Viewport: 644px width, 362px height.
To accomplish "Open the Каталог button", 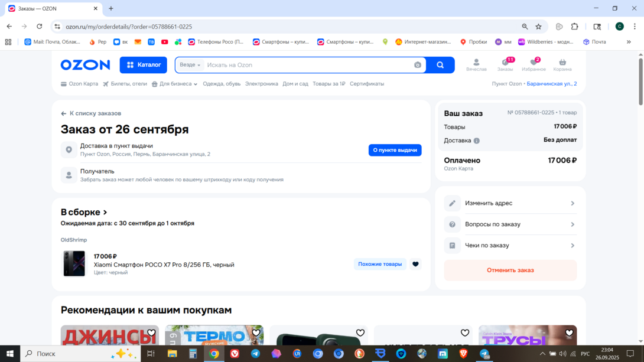I will pos(144,65).
